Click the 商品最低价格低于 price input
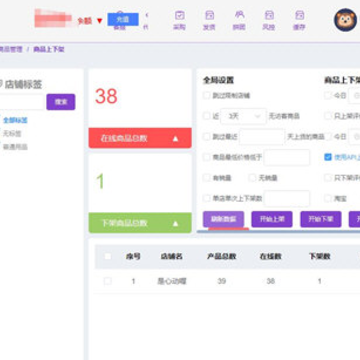The image size is (360, 360). tap(287, 157)
